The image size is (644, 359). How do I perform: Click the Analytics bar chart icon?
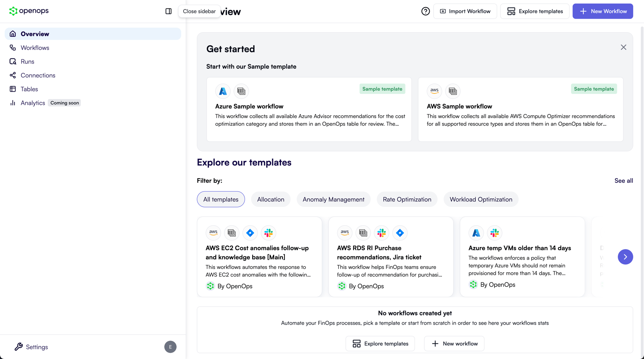[x=13, y=103]
